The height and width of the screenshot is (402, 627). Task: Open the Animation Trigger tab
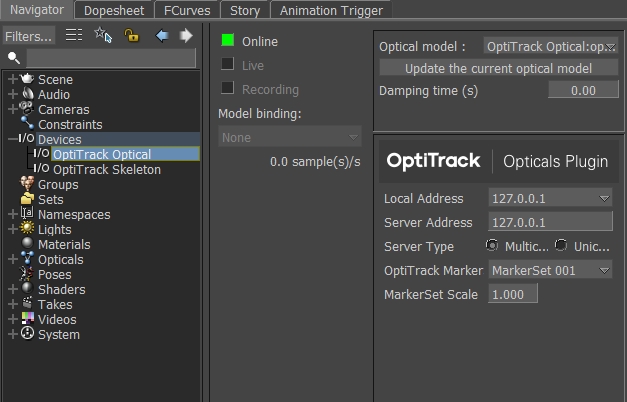329,10
